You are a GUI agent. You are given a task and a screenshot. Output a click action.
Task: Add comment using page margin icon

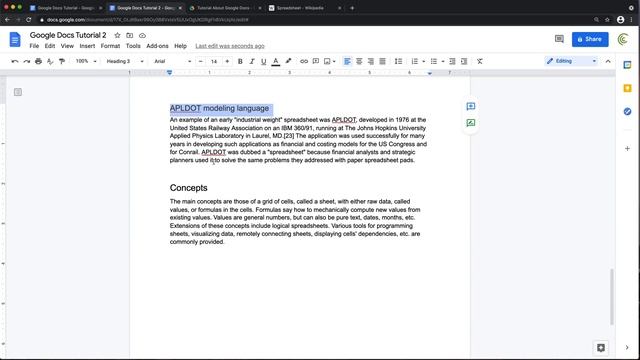[471, 106]
